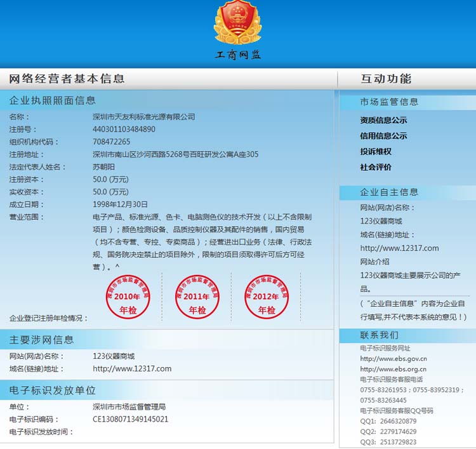Viewport: 476px width, 449px height.
Task: Click the 联系我们 section header
Action: point(380,335)
